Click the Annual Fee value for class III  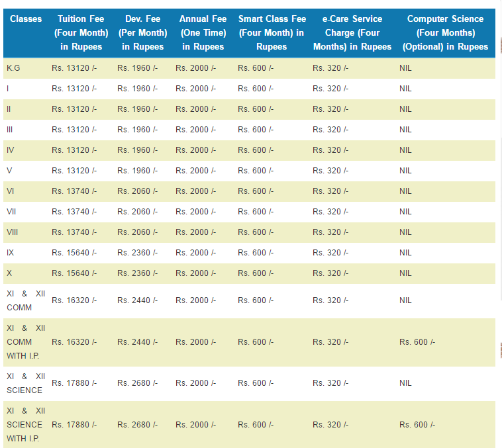tap(195, 130)
